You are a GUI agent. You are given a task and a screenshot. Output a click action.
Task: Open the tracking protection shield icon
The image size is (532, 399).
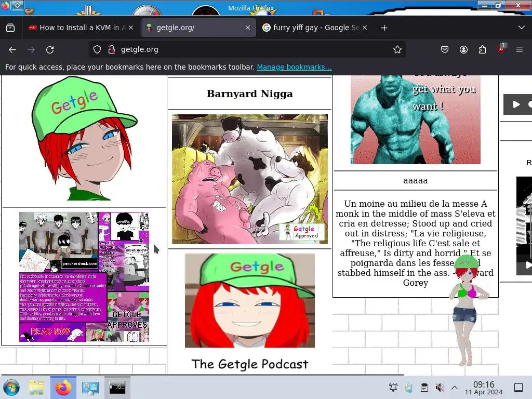click(x=97, y=49)
